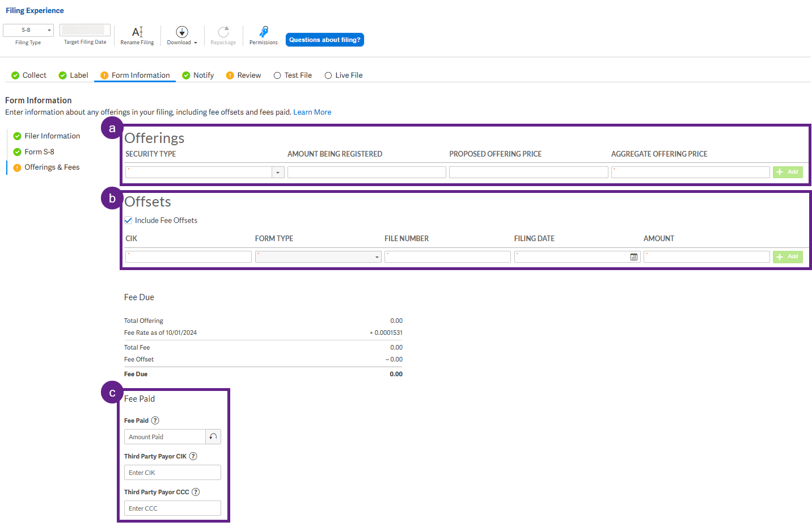812x526 pixels.
Task: Click the Repackage icon
Action: (x=223, y=32)
